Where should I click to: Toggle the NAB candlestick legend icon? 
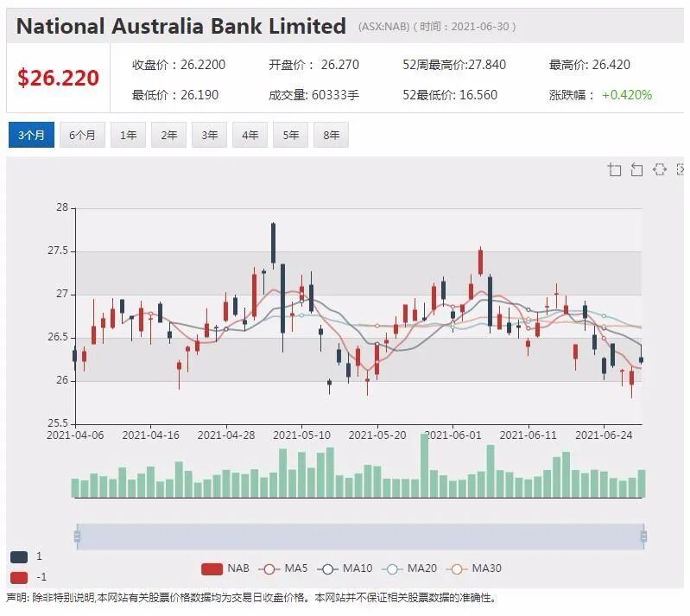tap(212, 568)
